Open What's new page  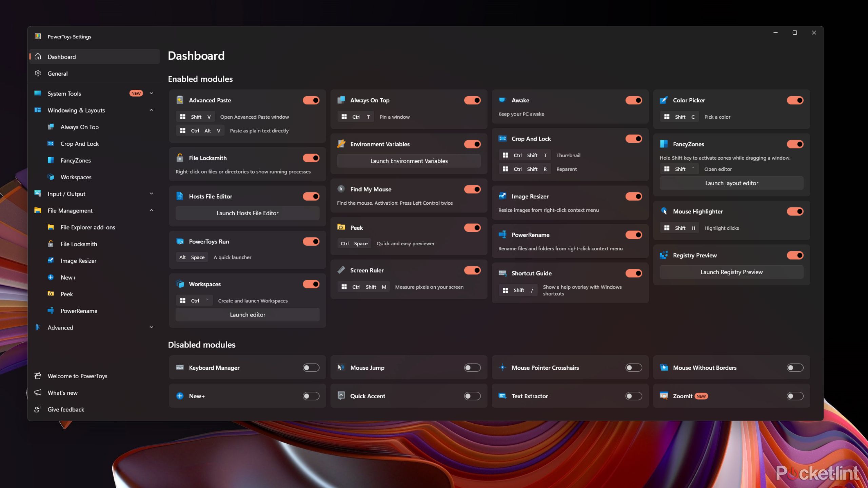click(x=95, y=393)
